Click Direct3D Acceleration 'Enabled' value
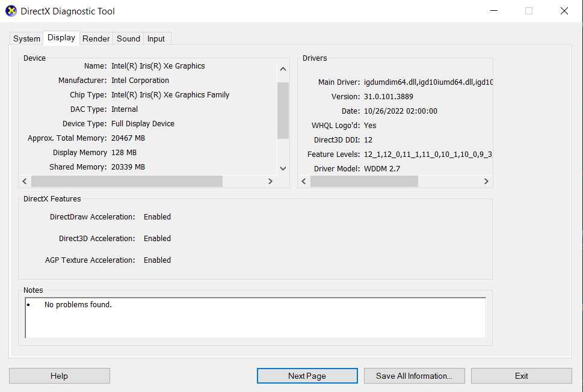 pyautogui.click(x=157, y=239)
